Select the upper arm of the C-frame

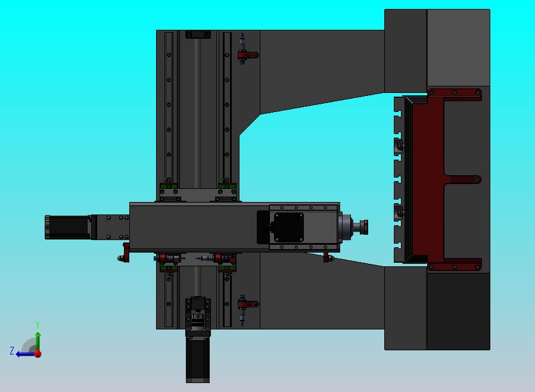click(x=322, y=69)
